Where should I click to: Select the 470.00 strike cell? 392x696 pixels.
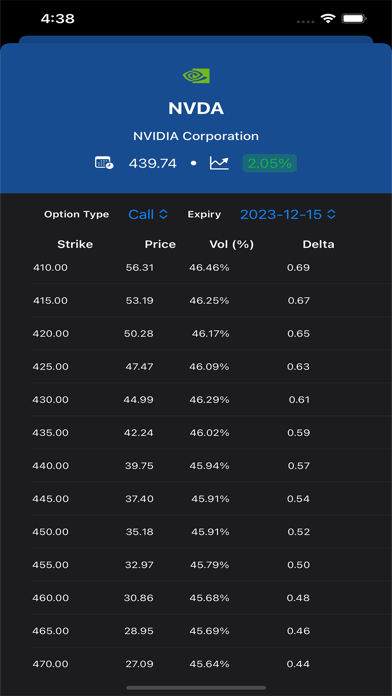click(x=51, y=664)
